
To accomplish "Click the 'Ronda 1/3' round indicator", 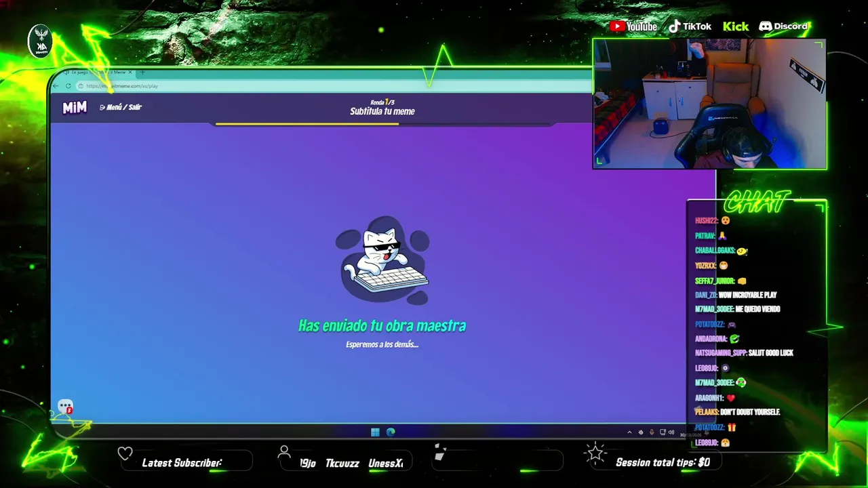I will click(x=382, y=102).
